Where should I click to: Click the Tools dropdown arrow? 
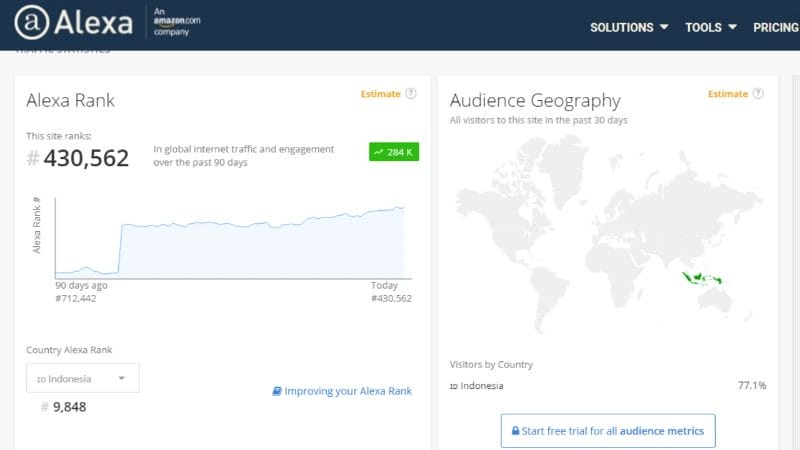(x=732, y=27)
